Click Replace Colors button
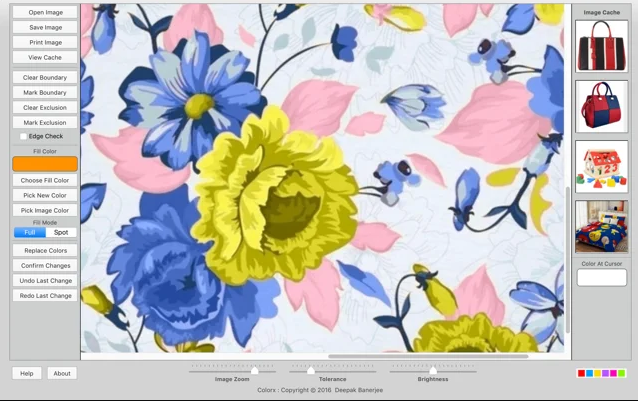The image size is (638, 401). point(45,251)
